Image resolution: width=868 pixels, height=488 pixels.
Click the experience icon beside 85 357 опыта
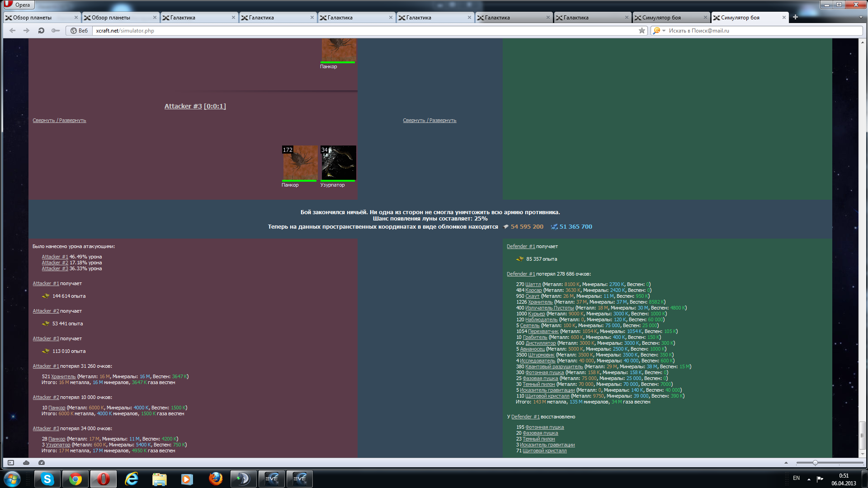pyautogui.click(x=520, y=259)
